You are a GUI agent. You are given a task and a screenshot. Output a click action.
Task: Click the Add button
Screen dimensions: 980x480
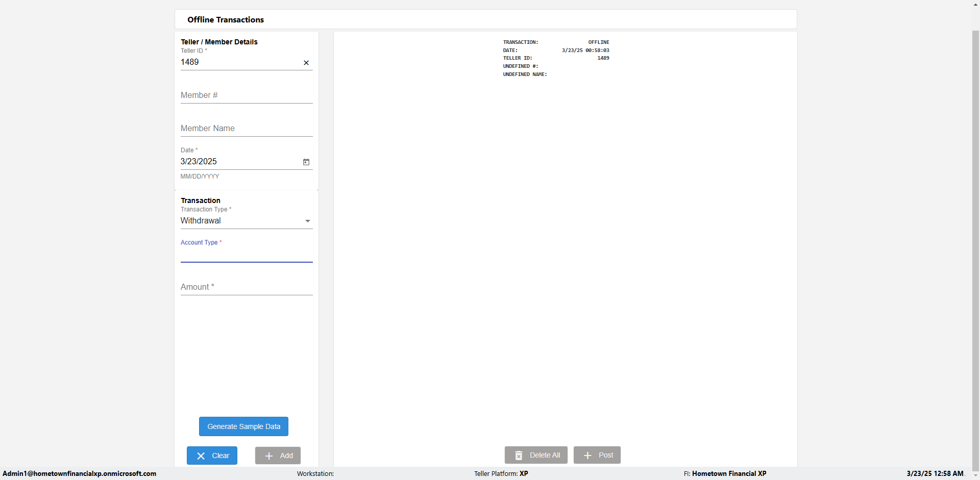[x=278, y=456]
